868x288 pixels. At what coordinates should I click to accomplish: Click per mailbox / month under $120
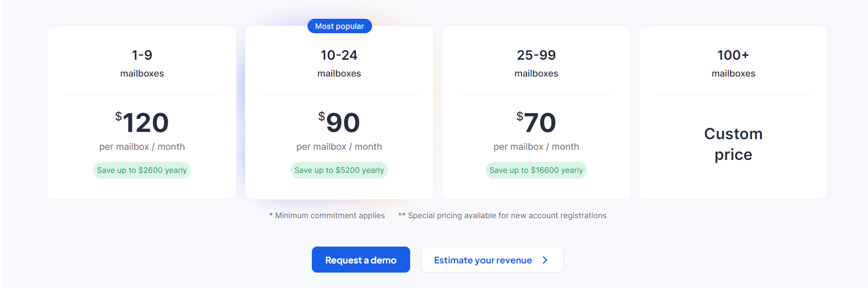click(142, 146)
